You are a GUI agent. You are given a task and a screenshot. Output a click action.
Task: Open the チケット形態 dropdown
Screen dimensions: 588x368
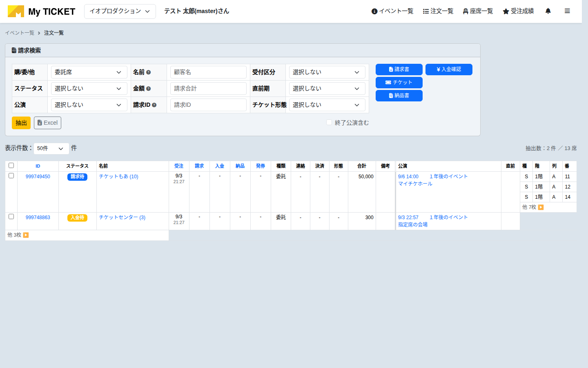point(327,105)
